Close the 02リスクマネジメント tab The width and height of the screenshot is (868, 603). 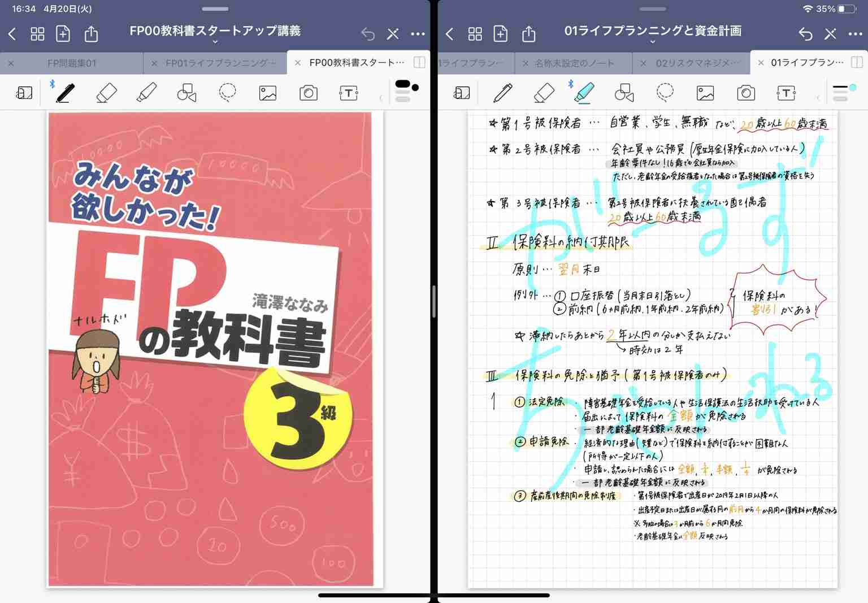coord(643,63)
